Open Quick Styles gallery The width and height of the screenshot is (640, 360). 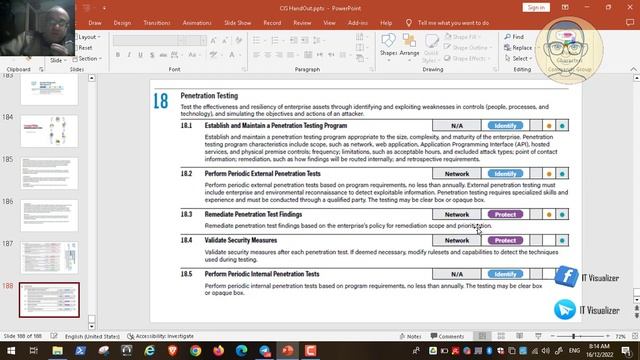[x=431, y=48]
